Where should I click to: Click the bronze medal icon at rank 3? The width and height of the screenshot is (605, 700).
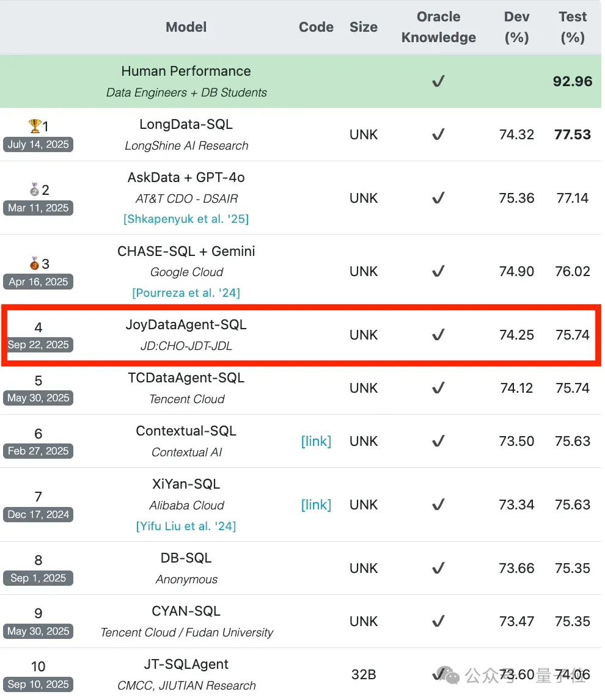34,263
